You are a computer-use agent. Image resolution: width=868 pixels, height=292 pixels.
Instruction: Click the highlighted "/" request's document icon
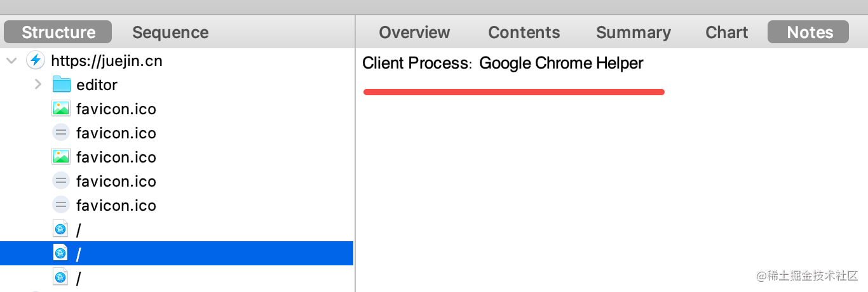point(61,254)
